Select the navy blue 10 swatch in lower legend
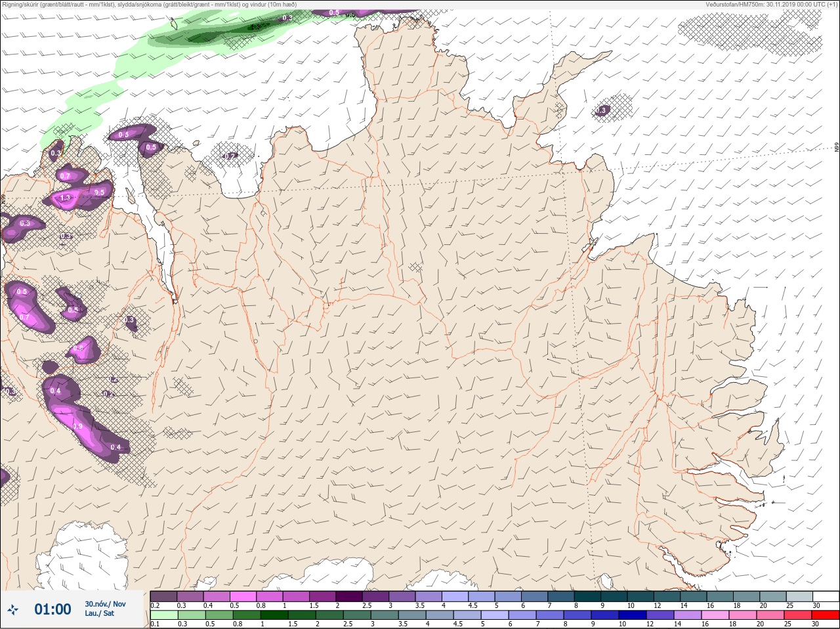840x629 pixels. tap(633, 615)
